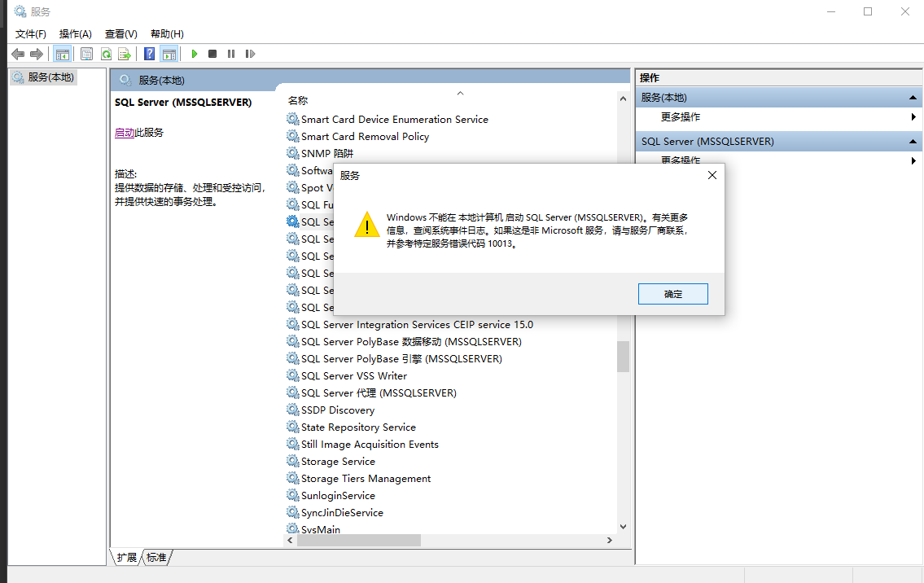Toggle show/hide action pane icon
This screenshot has height=583, width=924.
169,55
